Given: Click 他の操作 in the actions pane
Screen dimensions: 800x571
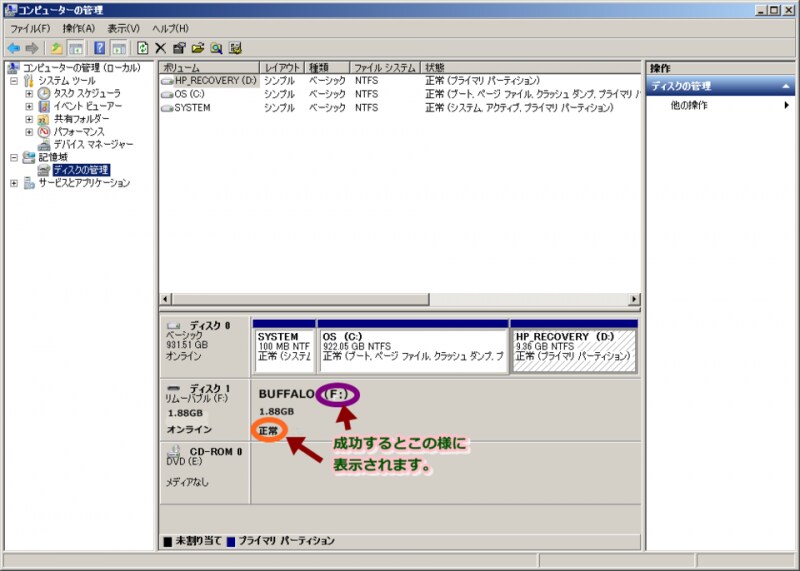Looking at the screenshot, I should click(x=689, y=105).
